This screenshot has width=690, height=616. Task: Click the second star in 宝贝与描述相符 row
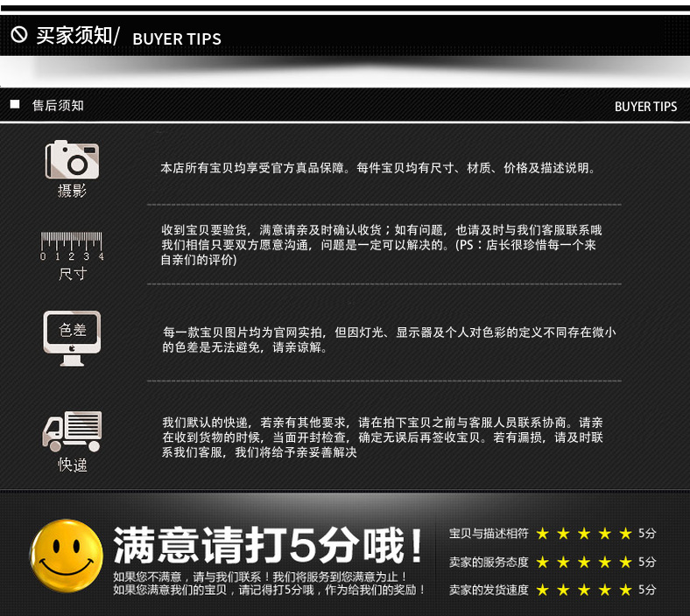pos(563,534)
